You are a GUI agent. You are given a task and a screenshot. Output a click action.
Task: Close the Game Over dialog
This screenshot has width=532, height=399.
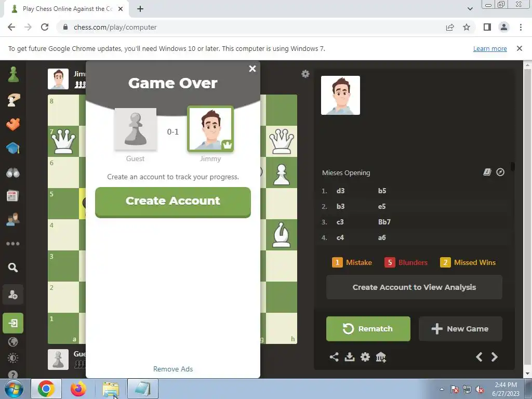(x=252, y=69)
